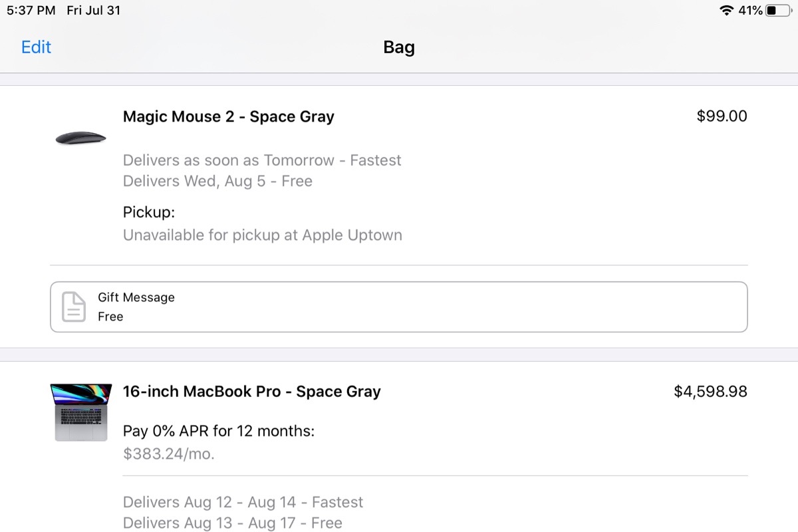Add a free Gift Message

coord(399,307)
